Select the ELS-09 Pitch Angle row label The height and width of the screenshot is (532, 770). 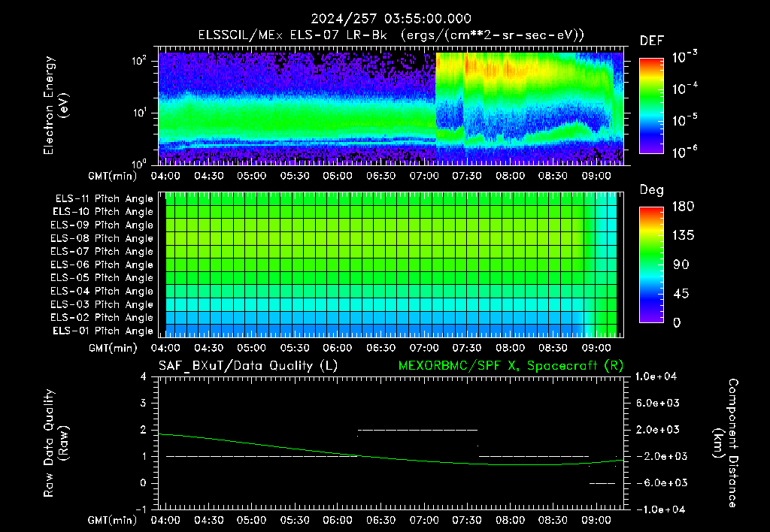[102, 225]
